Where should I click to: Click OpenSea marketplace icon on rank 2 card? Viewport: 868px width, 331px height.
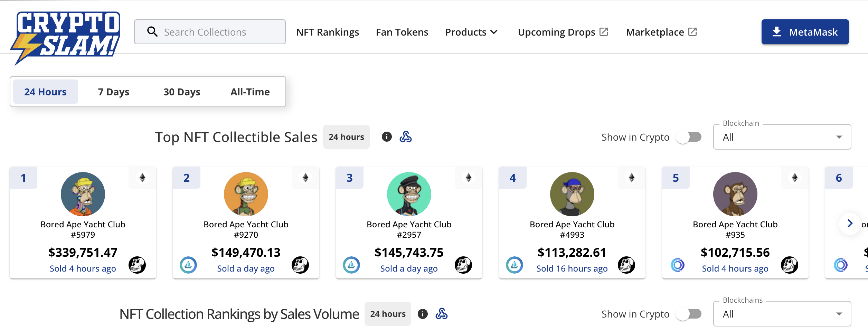[x=188, y=265]
